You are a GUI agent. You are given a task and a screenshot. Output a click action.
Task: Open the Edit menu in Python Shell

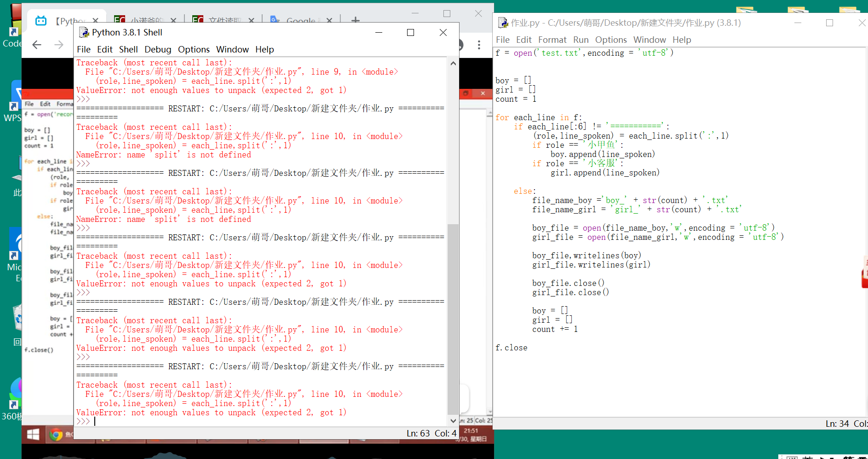coord(105,49)
